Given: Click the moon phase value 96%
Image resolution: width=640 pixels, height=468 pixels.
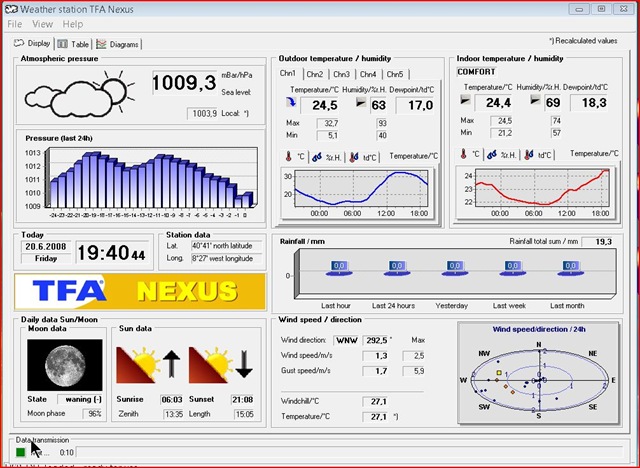Looking at the screenshot, I should [92, 414].
